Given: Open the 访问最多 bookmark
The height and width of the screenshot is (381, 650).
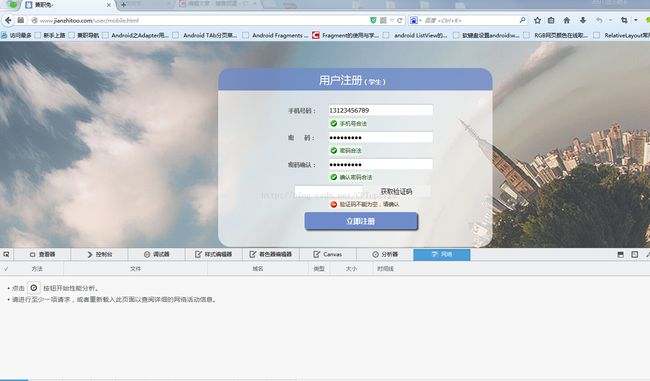Looking at the screenshot, I should coord(17,35).
